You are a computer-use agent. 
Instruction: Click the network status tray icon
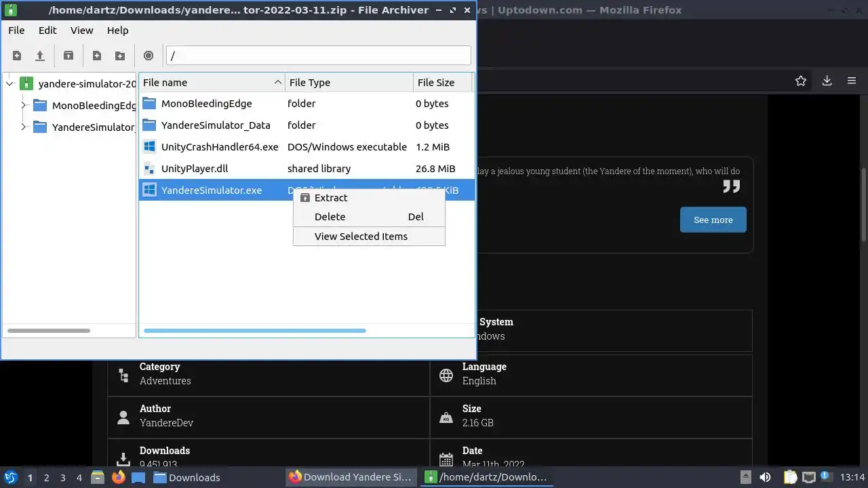point(809,477)
